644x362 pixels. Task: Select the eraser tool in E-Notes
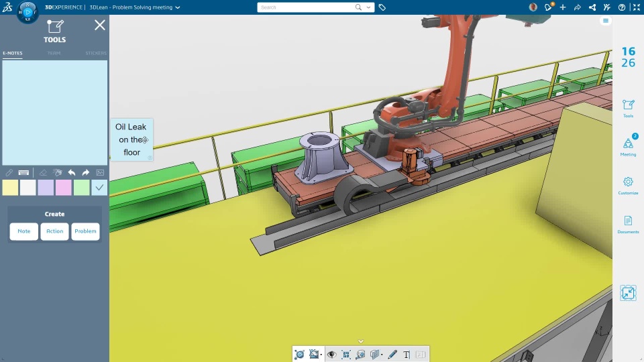pyautogui.click(x=43, y=173)
